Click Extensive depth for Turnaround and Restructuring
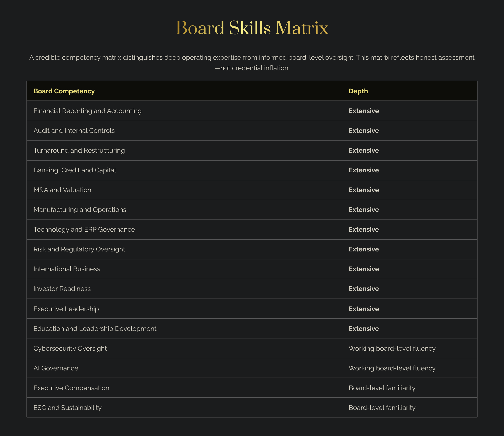Viewport: 504px width, 436px height. pos(364,150)
